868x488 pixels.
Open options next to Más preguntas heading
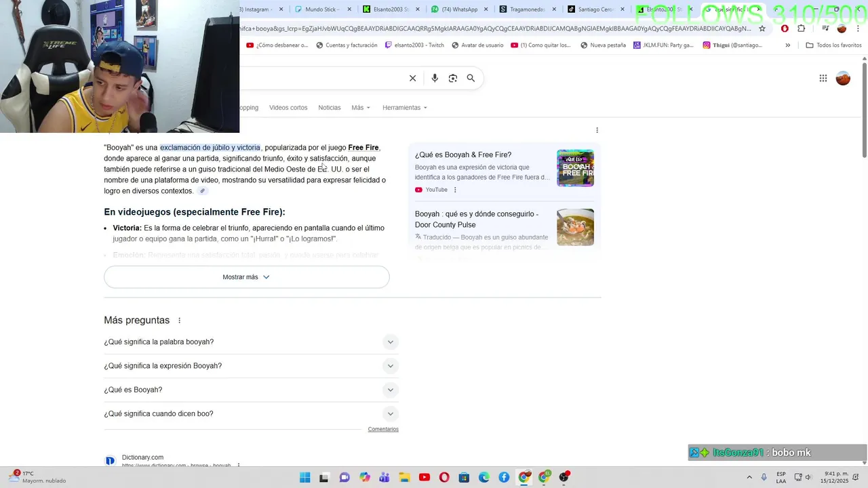[180, 321]
